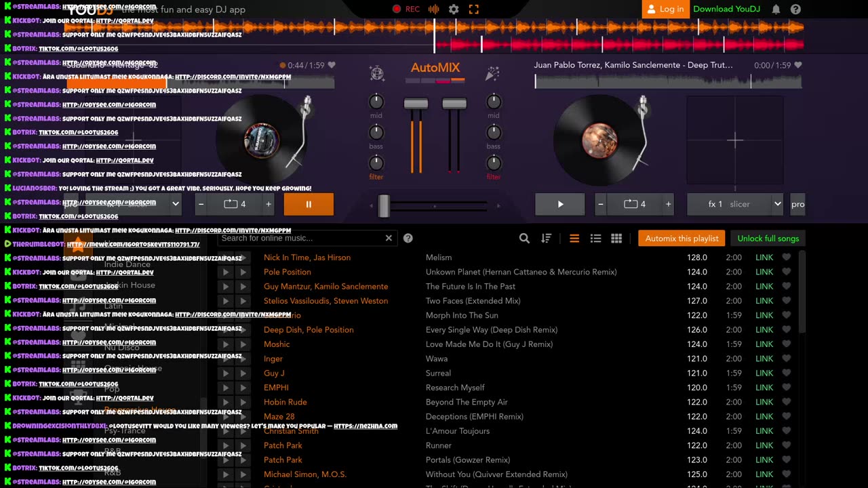Select the Indie Dance genre
The image size is (868, 488).
click(127, 264)
